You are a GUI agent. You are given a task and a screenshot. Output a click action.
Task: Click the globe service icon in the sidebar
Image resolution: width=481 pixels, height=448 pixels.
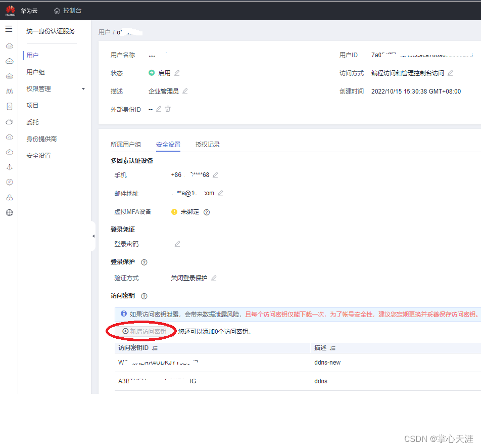pos(9,212)
